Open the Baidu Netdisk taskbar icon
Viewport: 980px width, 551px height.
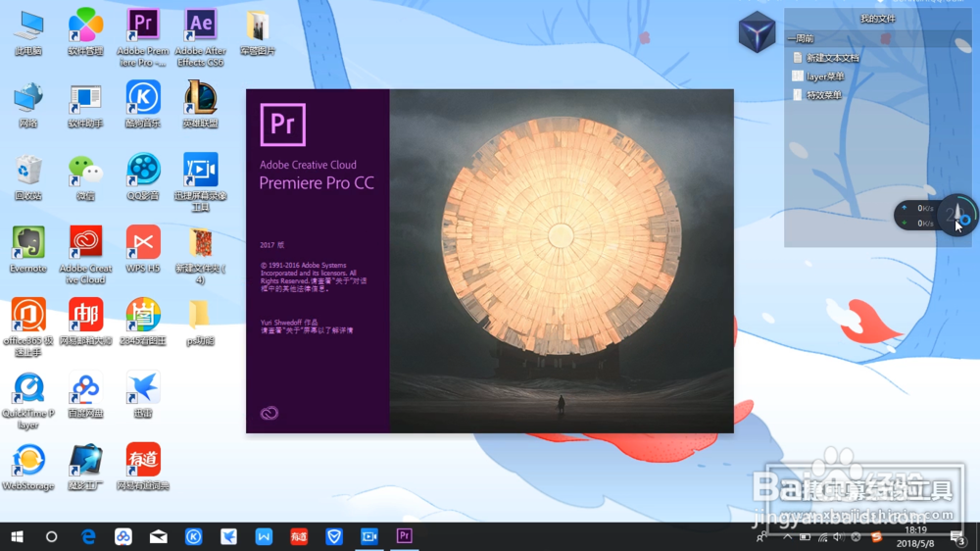[123, 536]
